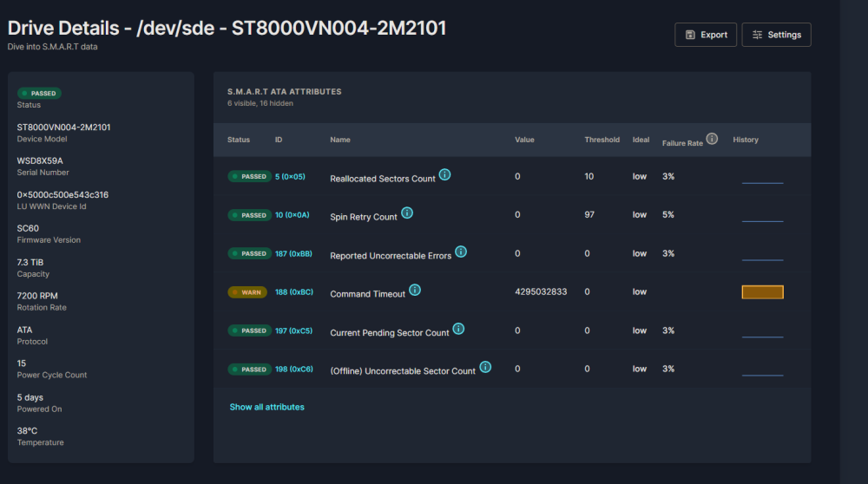Click the History column header
The height and width of the screenshot is (484, 868).
(746, 140)
